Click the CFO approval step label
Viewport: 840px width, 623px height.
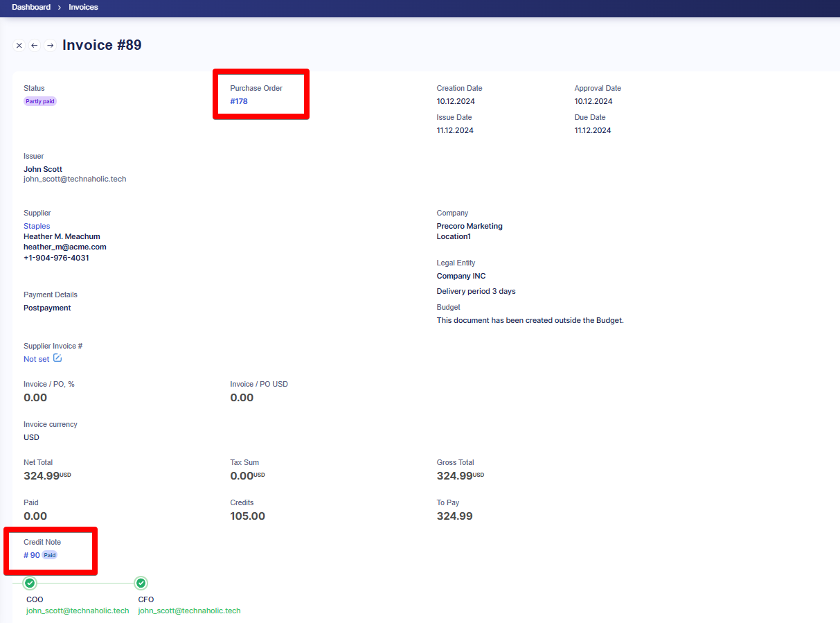tap(146, 599)
